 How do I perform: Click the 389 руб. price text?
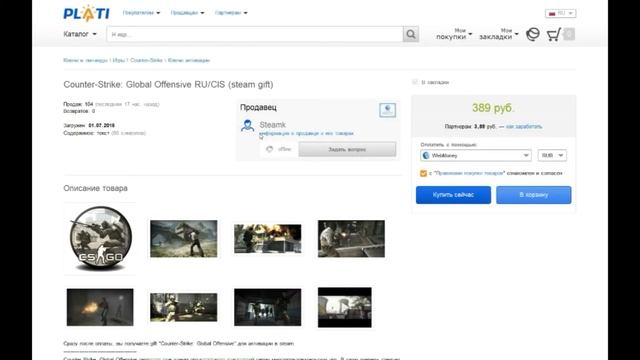(493, 108)
